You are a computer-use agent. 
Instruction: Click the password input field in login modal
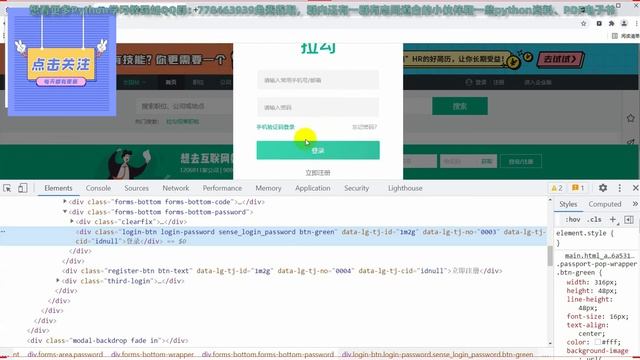tap(318, 107)
